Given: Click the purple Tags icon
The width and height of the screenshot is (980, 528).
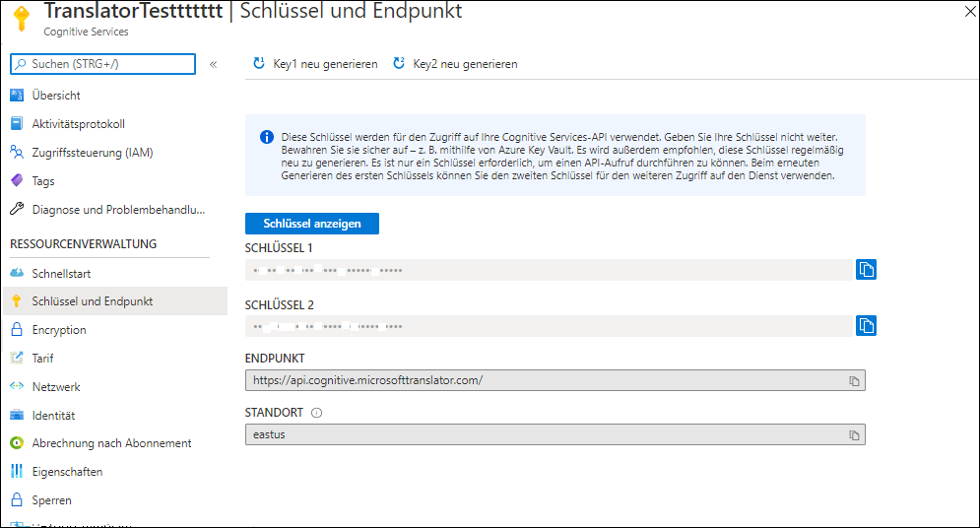Looking at the screenshot, I should coord(17,180).
